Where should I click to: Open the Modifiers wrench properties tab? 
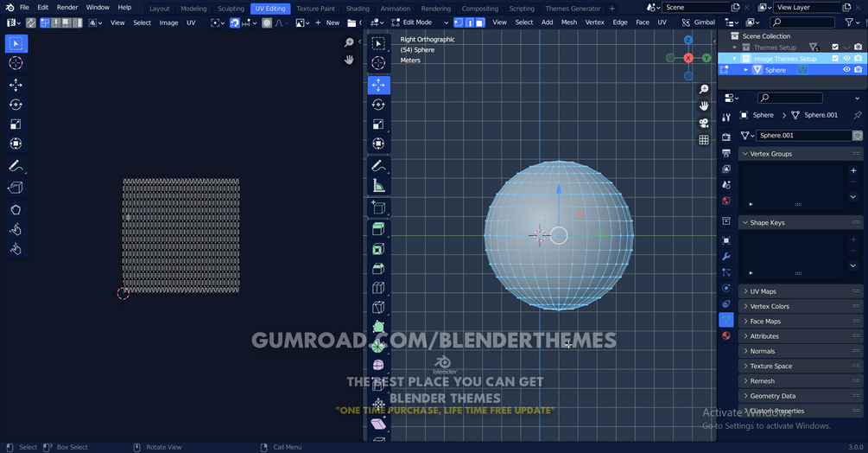pyautogui.click(x=726, y=257)
